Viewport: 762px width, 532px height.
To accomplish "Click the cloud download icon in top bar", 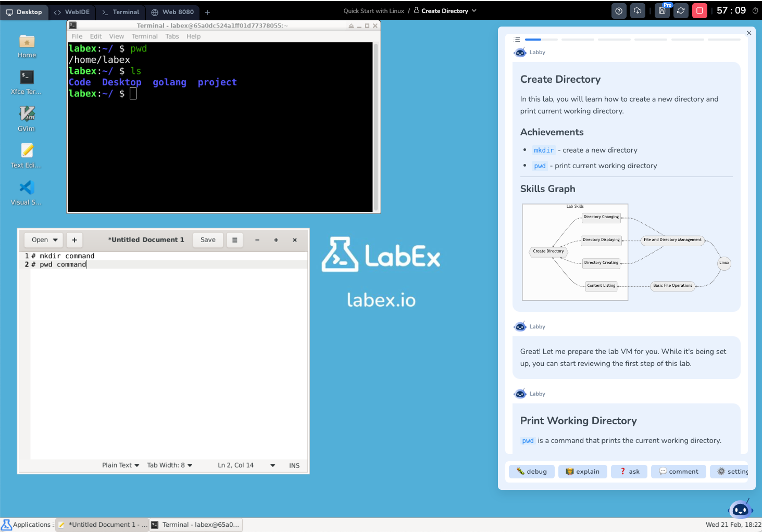I will [637, 10].
